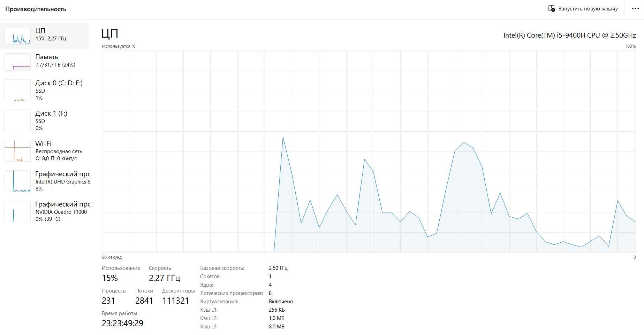Click the large ЦП heading above the graph

tap(110, 33)
